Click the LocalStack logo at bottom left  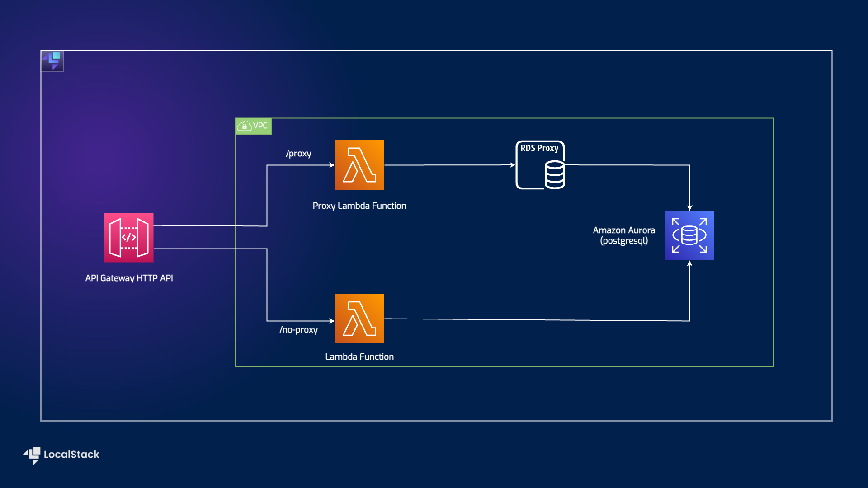point(32,455)
